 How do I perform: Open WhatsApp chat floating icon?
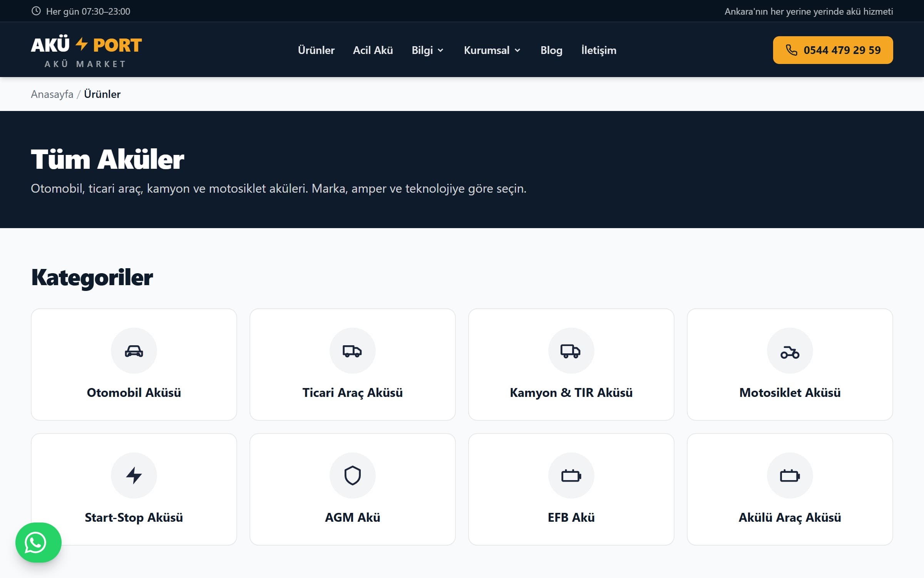[38, 543]
